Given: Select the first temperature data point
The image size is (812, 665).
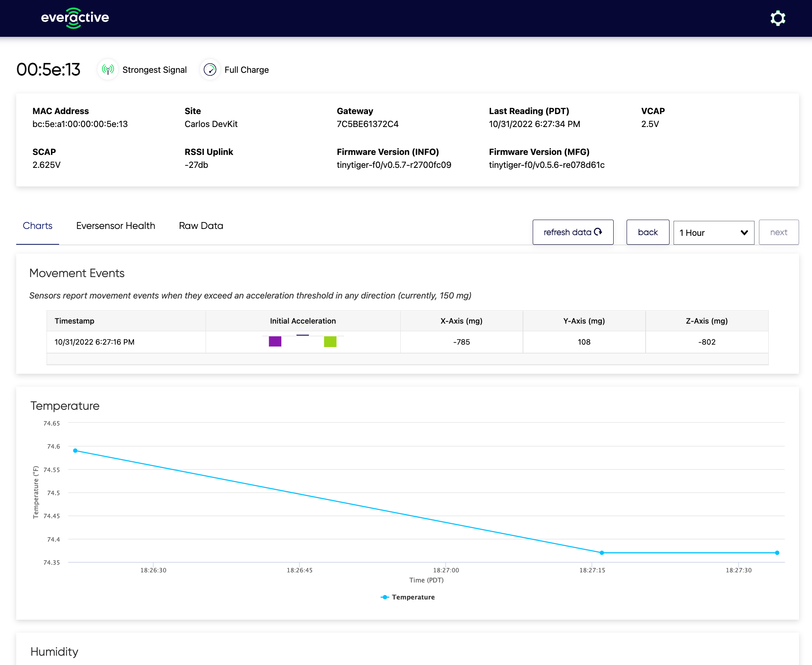Looking at the screenshot, I should click(x=75, y=451).
